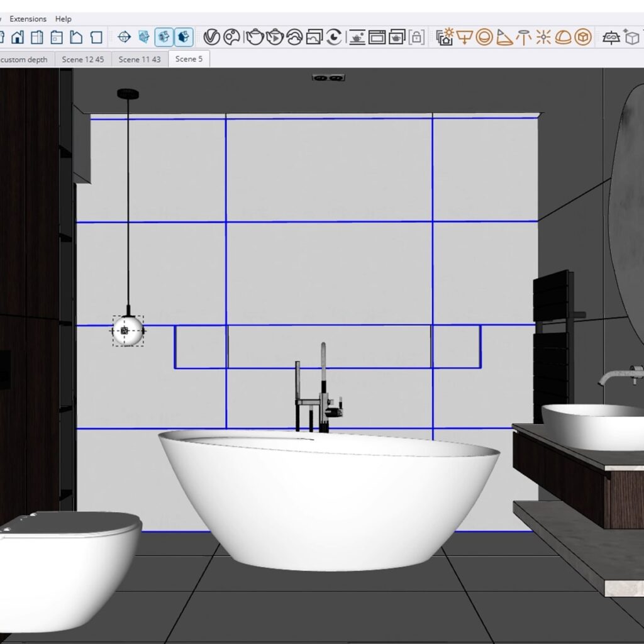Image resolution: width=644 pixels, height=644 pixels.
Task: Open the Help menu
Action: pos(64,19)
